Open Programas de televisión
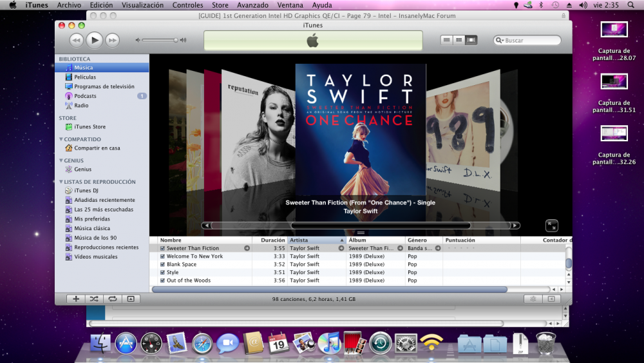644x363 pixels. (x=102, y=86)
